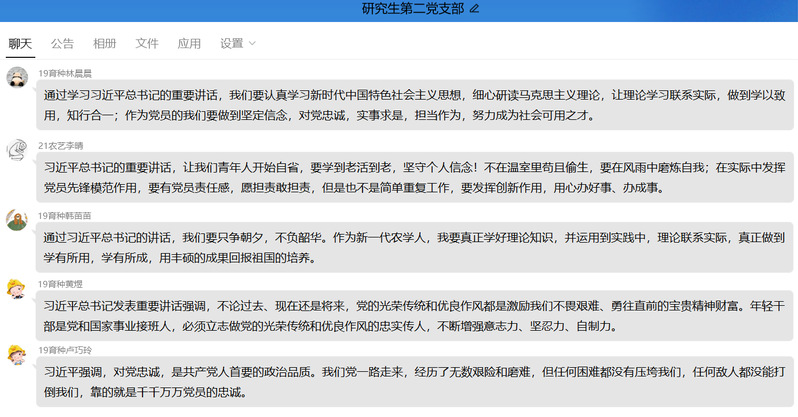Click message beginning 通过学习习近平总书记的重要讲话
This screenshot has width=798, height=417.
click(415, 105)
